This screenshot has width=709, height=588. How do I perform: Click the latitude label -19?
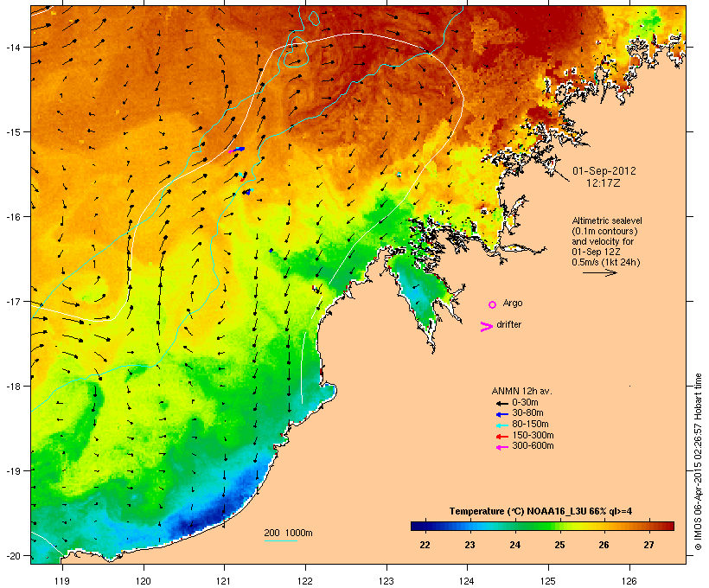pos(12,470)
